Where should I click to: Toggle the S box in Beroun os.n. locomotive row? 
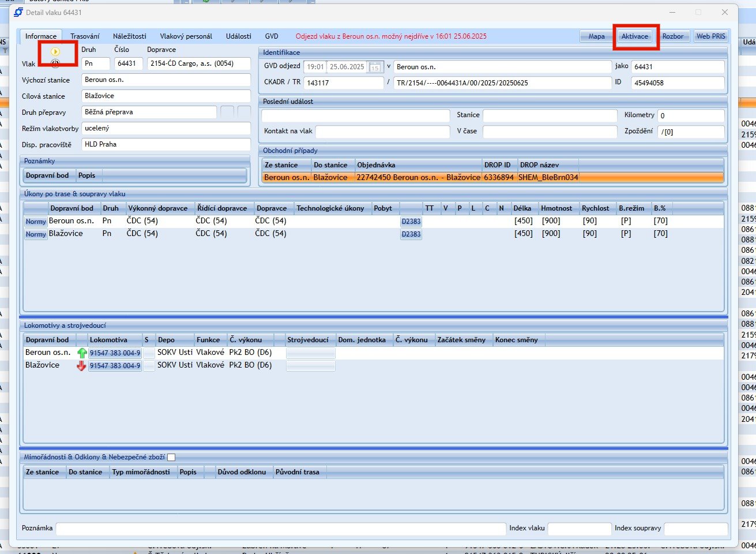coord(149,353)
